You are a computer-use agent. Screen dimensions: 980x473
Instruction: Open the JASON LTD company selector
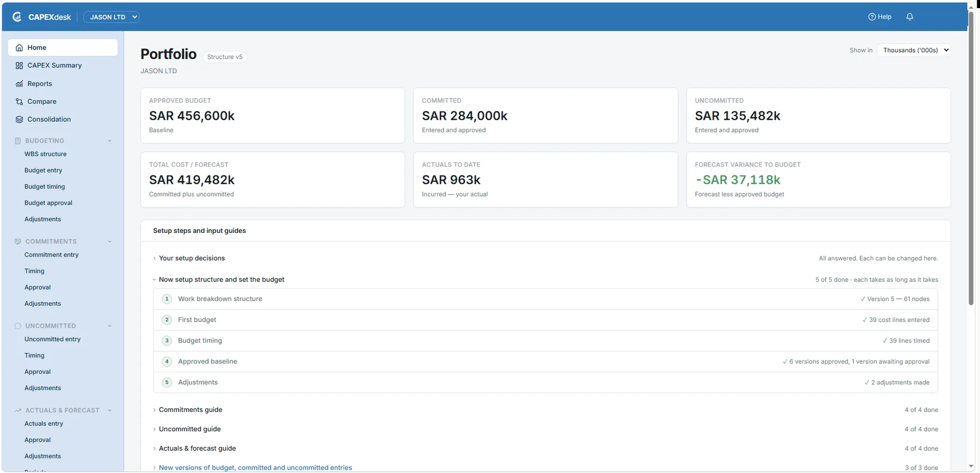point(112,17)
